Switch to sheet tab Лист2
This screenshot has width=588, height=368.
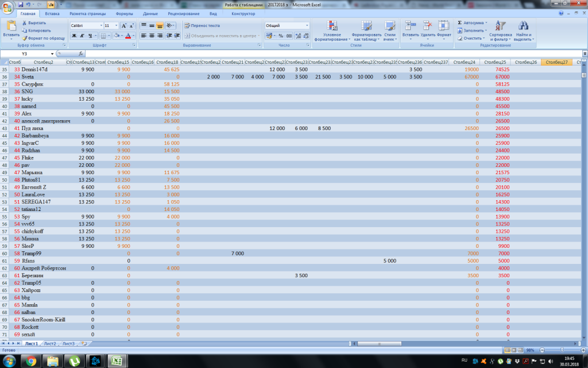pyautogui.click(x=50, y=343)
